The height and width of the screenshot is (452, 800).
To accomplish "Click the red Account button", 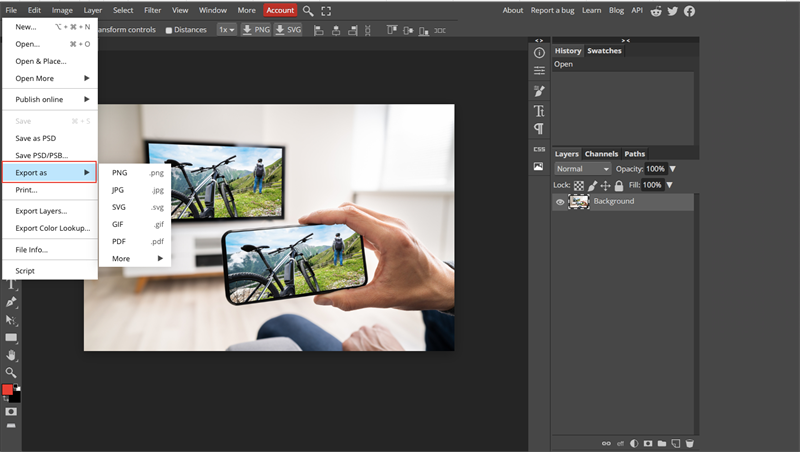I will (280, 10).
